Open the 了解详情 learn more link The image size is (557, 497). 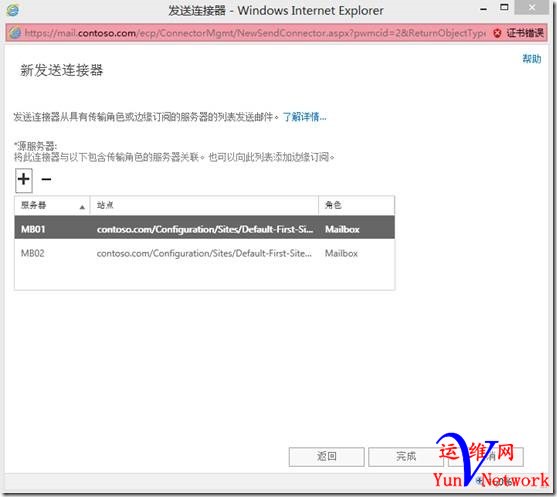(304, 117)
